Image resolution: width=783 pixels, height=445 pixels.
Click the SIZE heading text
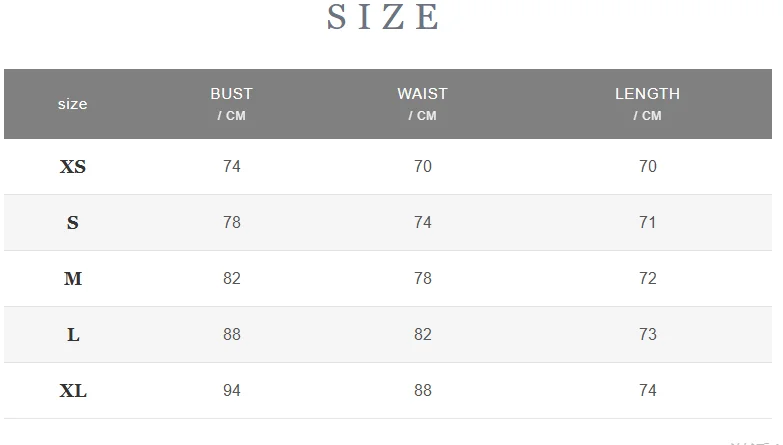click(x=383, y=17)
